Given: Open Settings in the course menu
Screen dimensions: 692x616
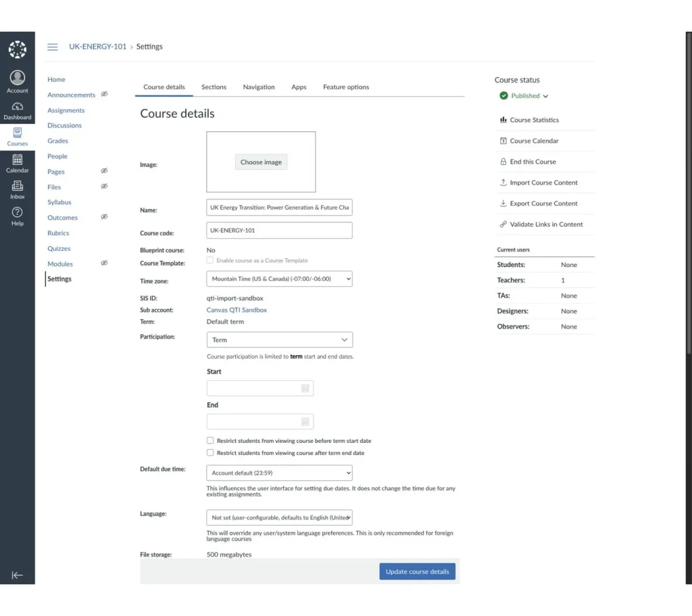Looking at the screenshot, I should tap(59, 279).
